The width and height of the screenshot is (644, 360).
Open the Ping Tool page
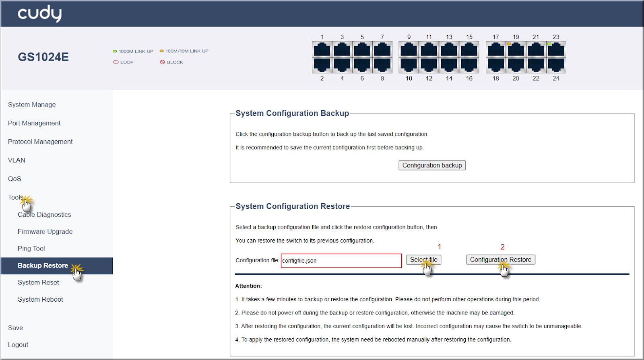(31, 249)
